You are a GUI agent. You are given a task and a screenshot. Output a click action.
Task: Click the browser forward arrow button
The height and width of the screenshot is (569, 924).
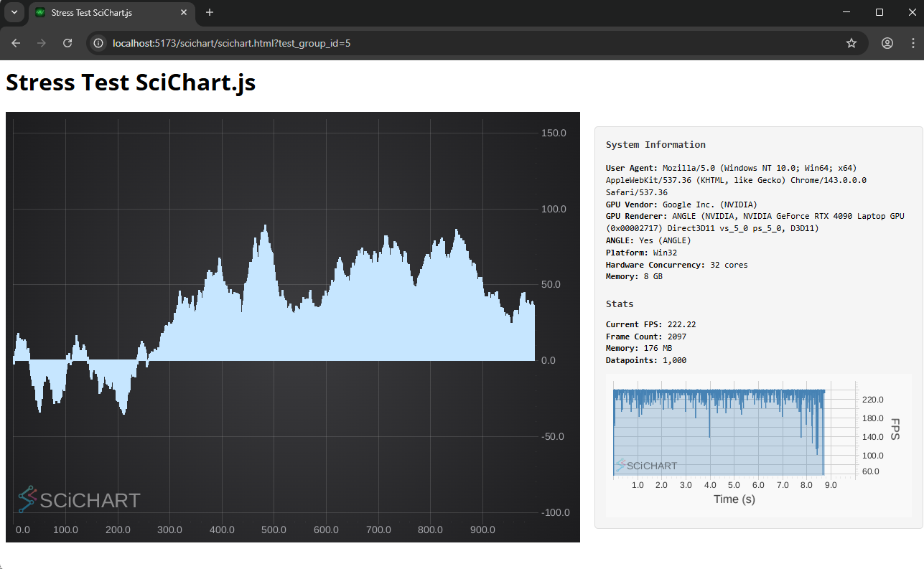42,43
